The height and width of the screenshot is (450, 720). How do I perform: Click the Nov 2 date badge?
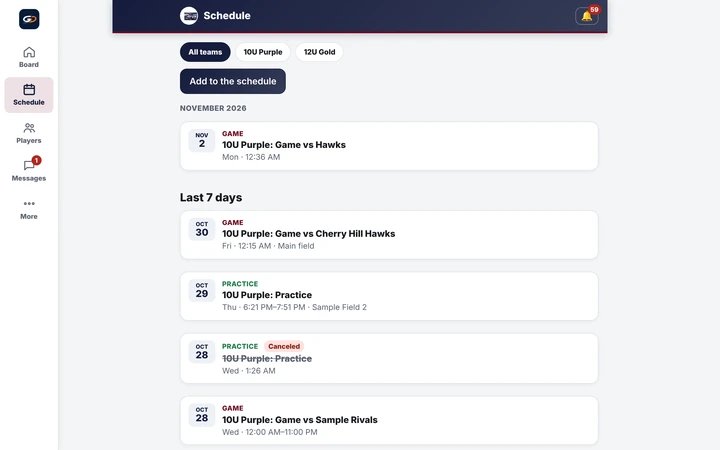[x=202, y=140]
